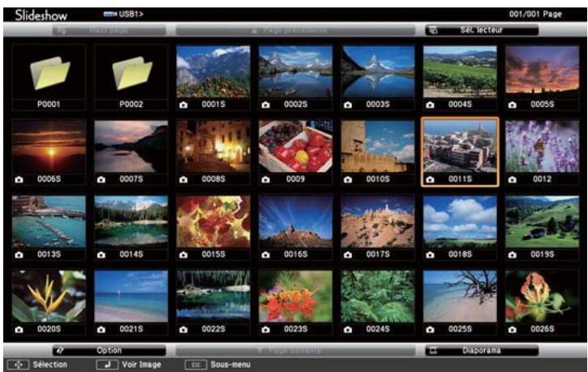Click the camera icon beside 0023S
This screenshot has width=588, height=372.
point(265,330)
